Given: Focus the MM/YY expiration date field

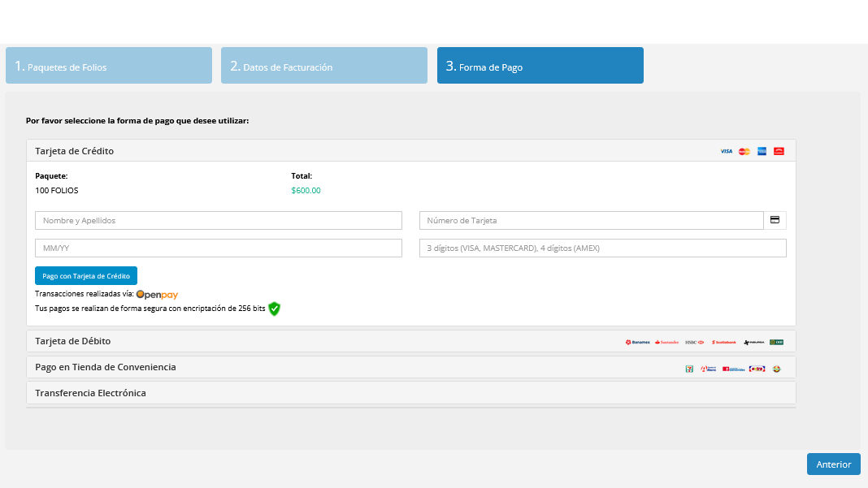Looking at the screenshot, I should 219,248.
